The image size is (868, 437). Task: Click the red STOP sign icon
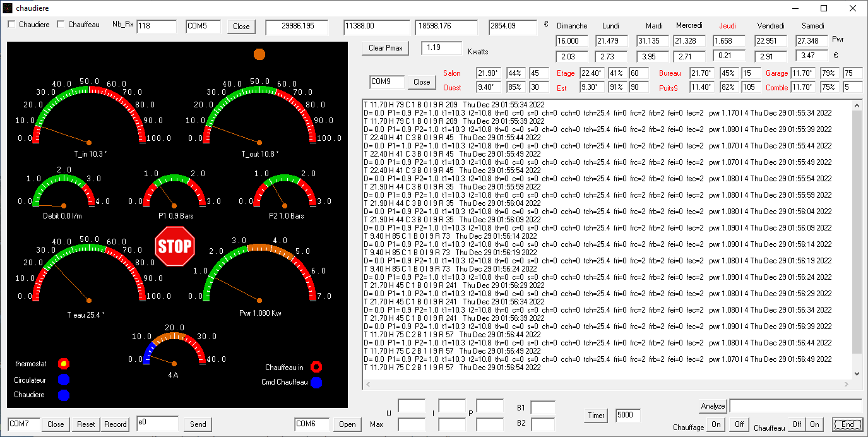pos(175,246)
